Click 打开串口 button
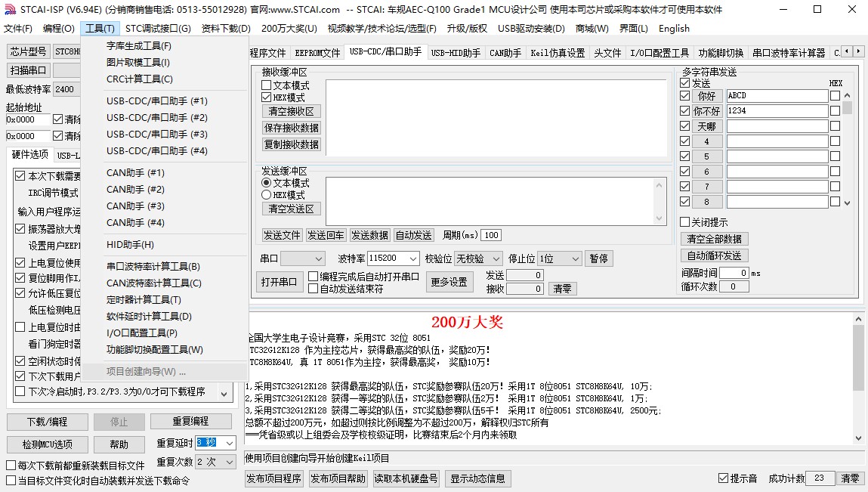 tap(279, 281)
